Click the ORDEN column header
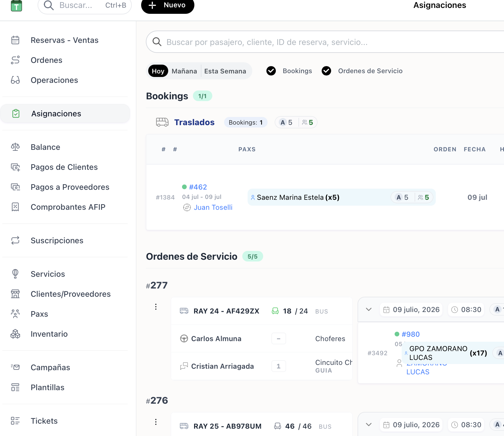504x436 pixels. (445, 149)
